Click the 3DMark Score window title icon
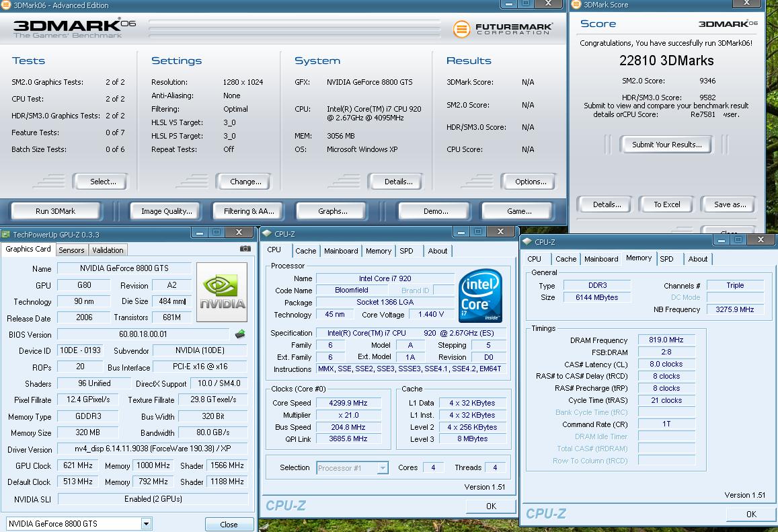The image size is (778, 532). [576, 5]
